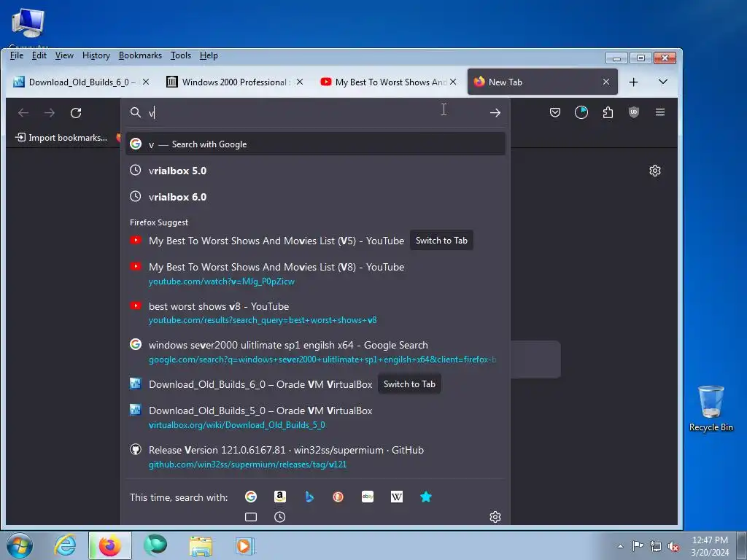Open virtualbox.org/wiki/Download_Old_Builds_5_0 link

pos(237,425)
